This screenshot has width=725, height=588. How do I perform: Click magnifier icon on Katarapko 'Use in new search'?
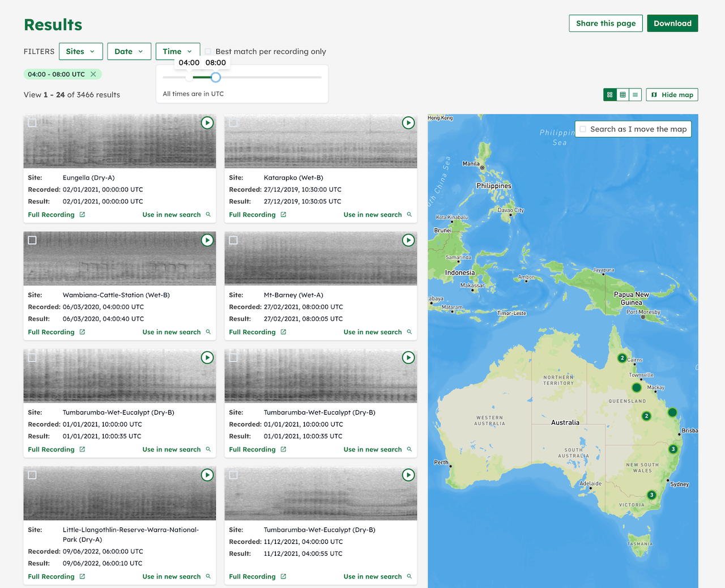point(409,215)
